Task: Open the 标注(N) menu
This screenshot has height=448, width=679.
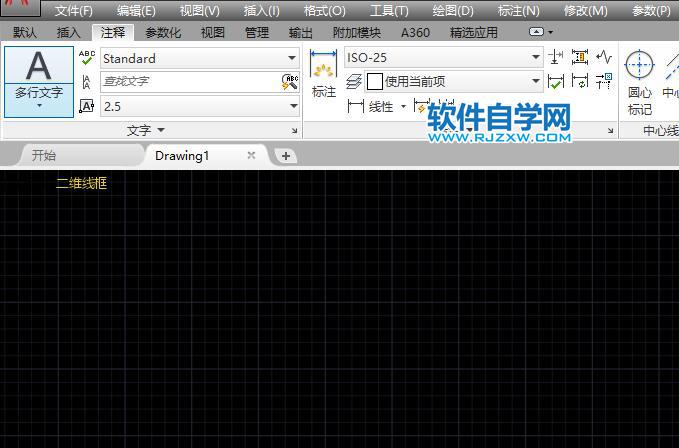Action: click(x=518, y=10)
